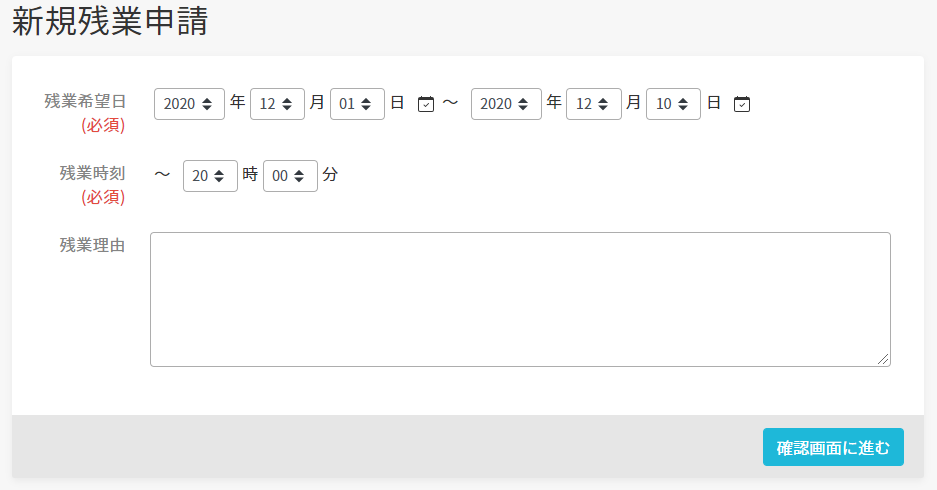This screenshot has width=937, height=490.
Task: Click the 確認画面に進む button
Action: point(833,447)
